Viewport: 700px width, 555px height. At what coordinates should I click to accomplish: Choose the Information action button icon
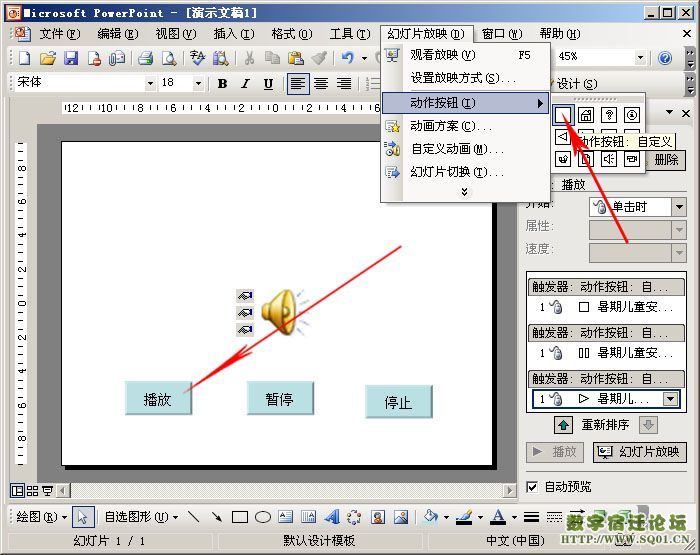click(632, 115)
